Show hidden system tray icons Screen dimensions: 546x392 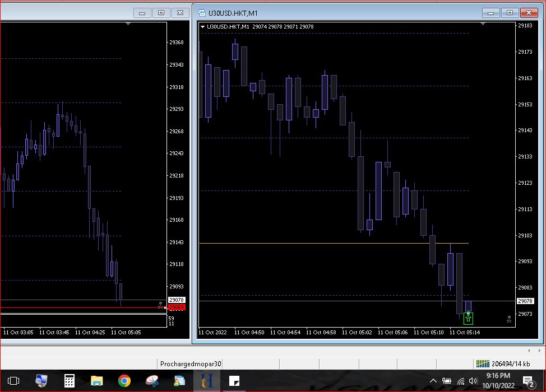433,381
